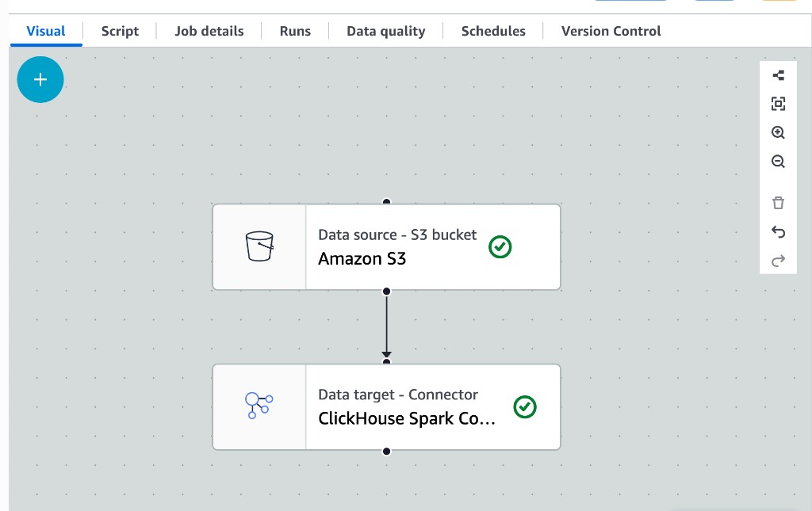Open the Script tab

pyautogui.click(x=120, y=31)
